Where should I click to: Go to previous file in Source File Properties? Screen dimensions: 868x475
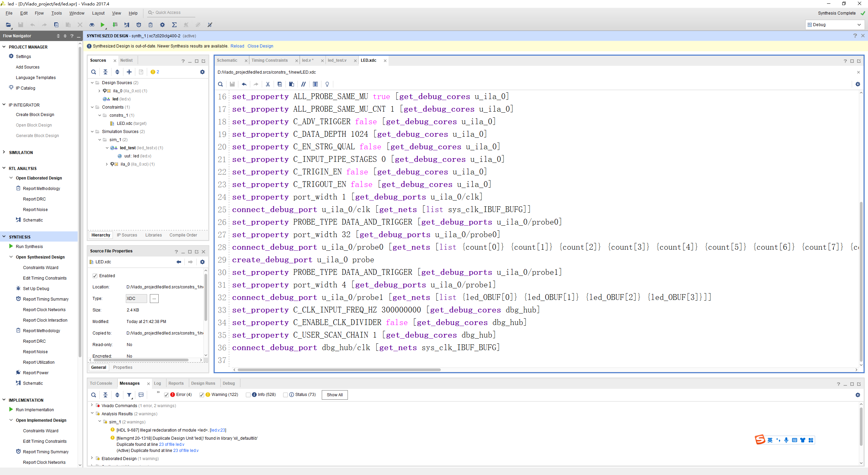pos(179,262)
